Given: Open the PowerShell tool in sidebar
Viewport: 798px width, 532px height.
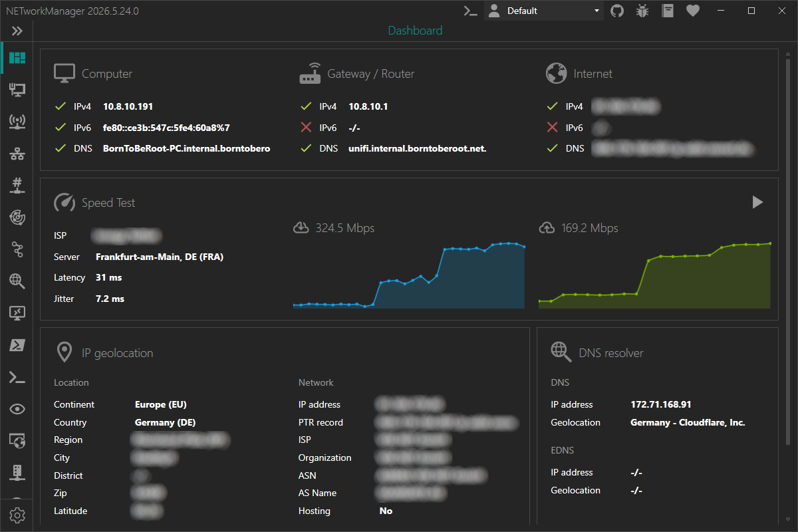Looking at the screenshot, I should tap(17, 345).
